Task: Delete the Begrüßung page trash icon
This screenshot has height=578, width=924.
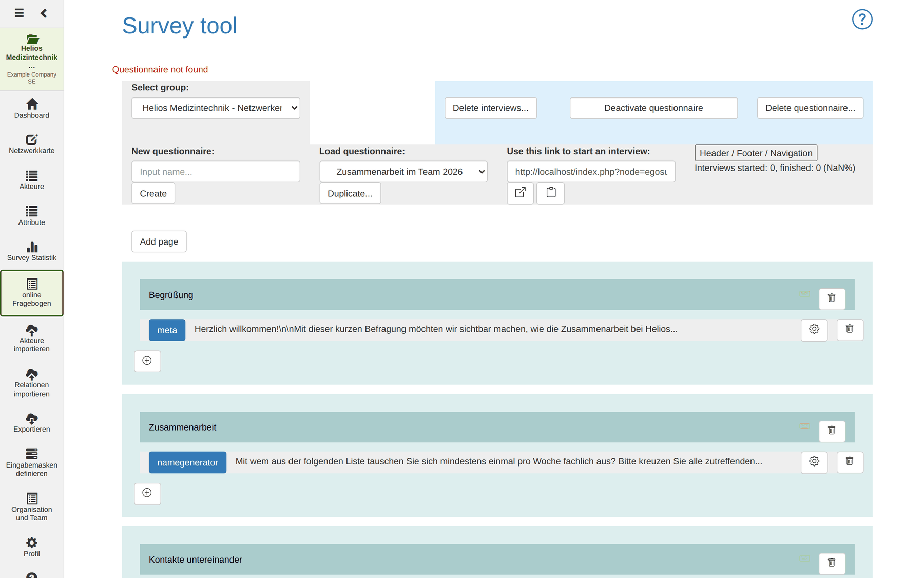Action: (x=832, y=299)
